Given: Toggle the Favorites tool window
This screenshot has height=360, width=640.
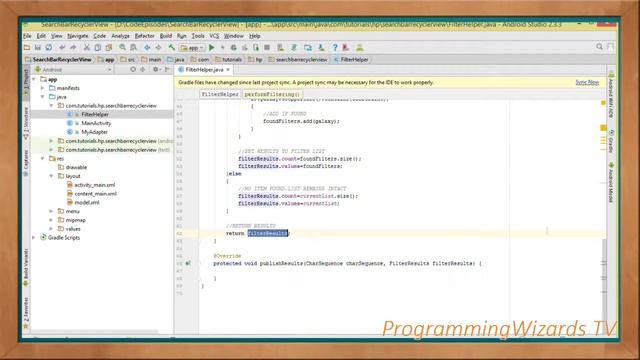Looking at the screenshot, I should tap(26, 313).
